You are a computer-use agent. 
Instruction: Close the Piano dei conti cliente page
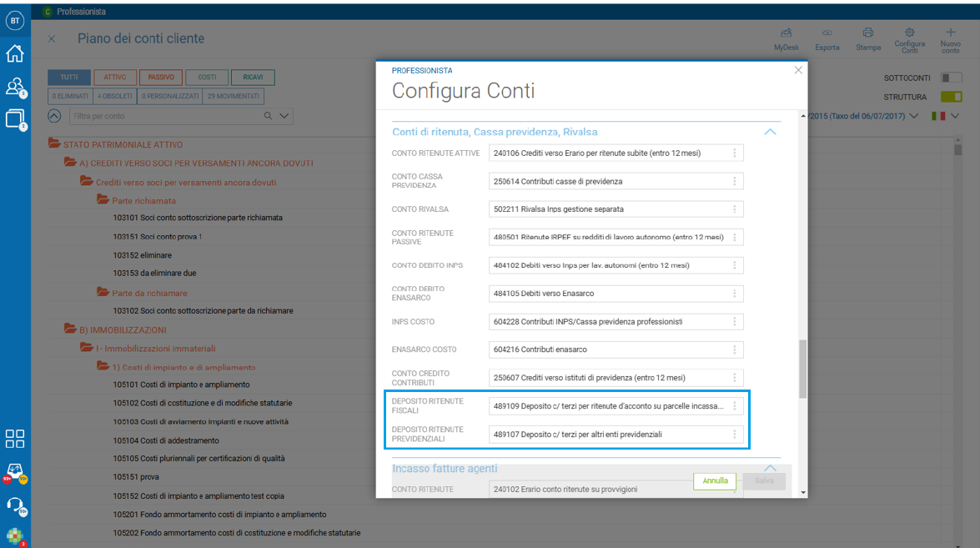pyautogui.click(x=52, y=38)
